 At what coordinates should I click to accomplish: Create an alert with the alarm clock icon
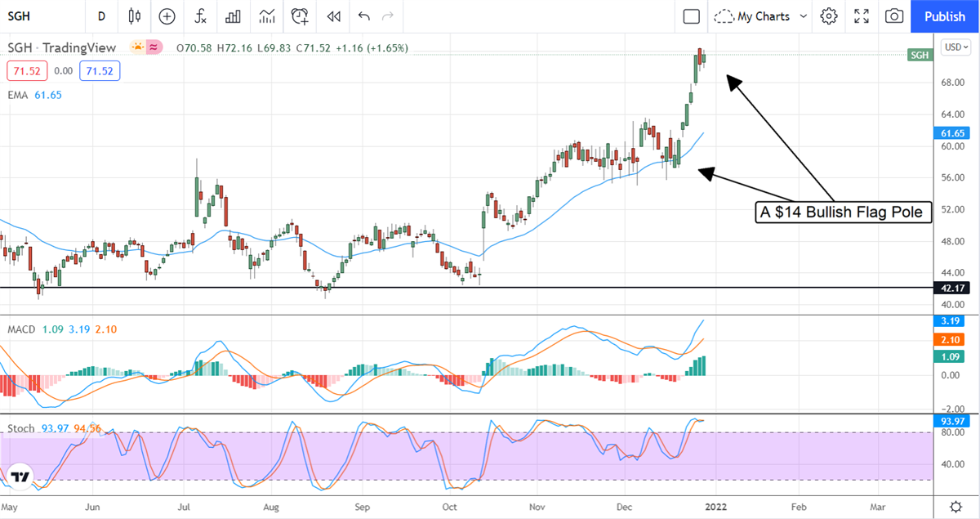(300, 16)
